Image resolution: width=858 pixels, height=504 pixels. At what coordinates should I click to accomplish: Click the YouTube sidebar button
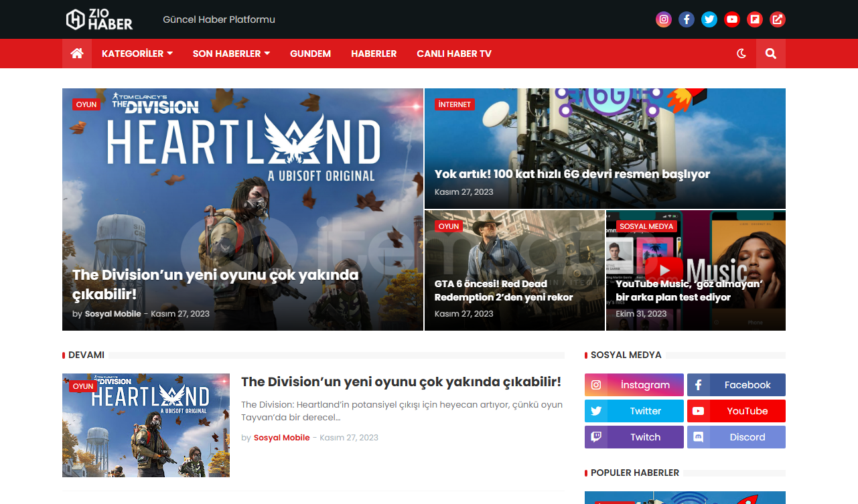coord(736,411)
